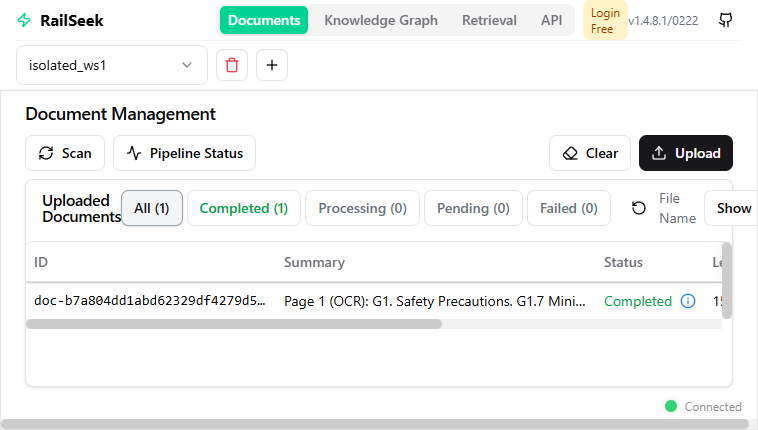Show only Failed (0) documents
Viewport: 758px width, 430px height.
pyautogui.click(x=568, y=208)
